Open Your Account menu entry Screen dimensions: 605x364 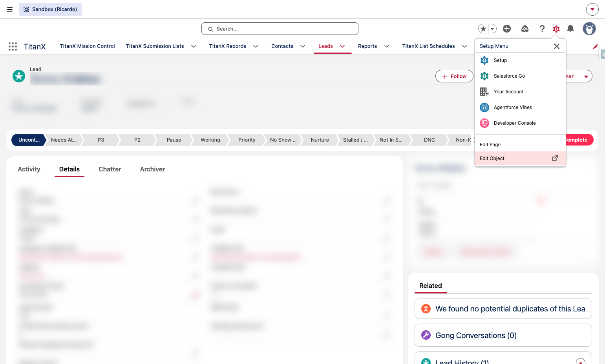[520, 92]
